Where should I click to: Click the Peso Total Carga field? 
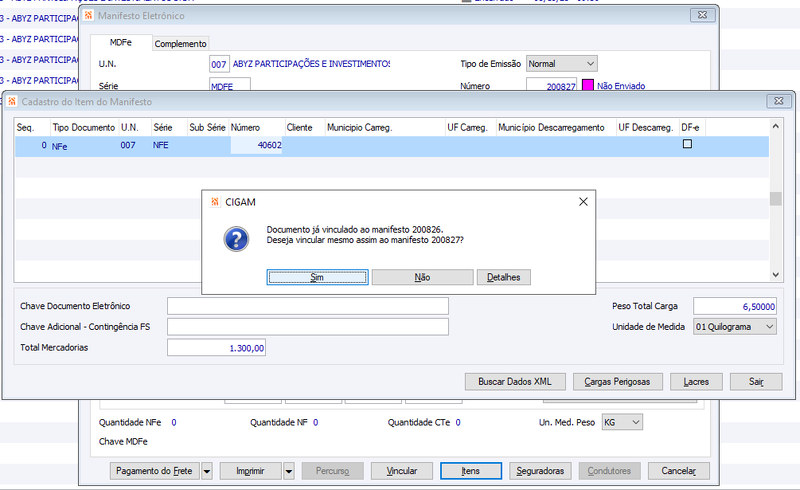pyautogui.click(x=735, y=306)
